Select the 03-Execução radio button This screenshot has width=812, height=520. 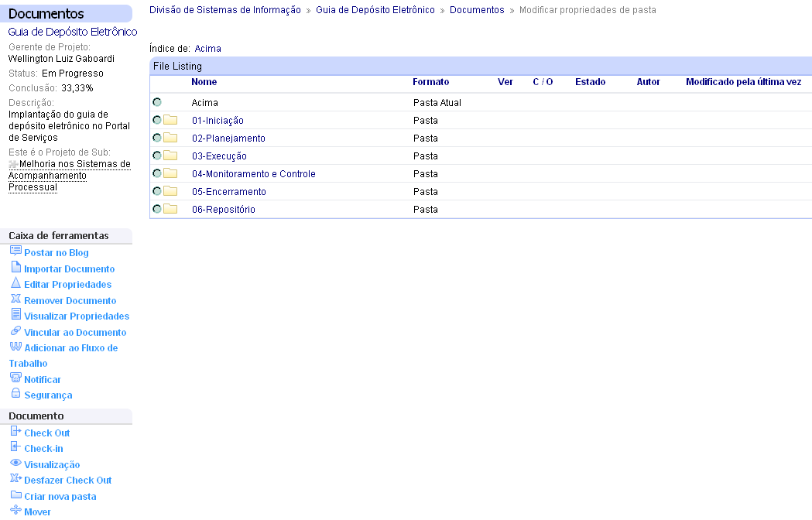[157, 156]
